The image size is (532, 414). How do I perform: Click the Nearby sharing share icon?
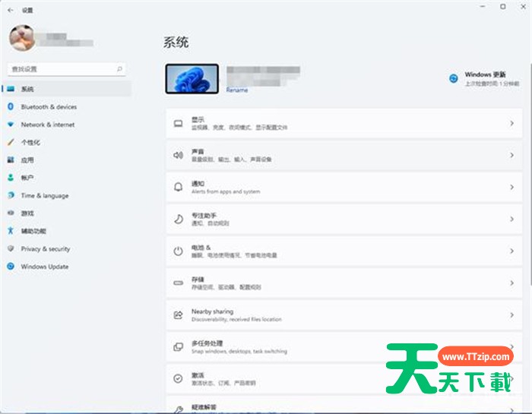coord(178,315)
